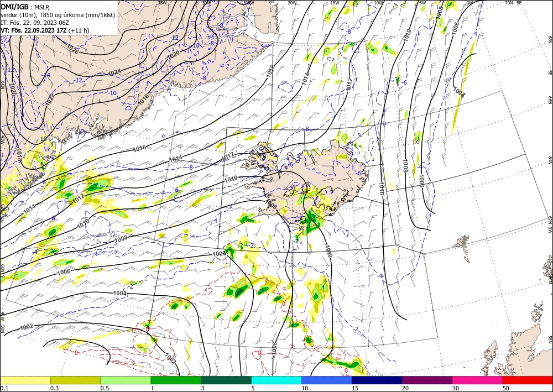Click the navy 15–20 legend band
Viewport: 553px width, 392px height.
(377, 380)
